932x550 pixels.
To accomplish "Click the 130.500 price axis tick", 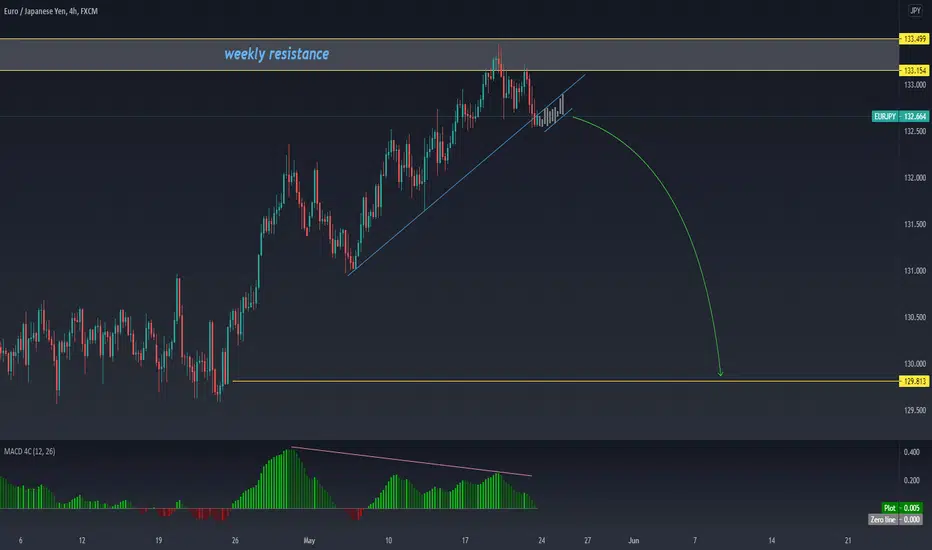I will [915, 317].
